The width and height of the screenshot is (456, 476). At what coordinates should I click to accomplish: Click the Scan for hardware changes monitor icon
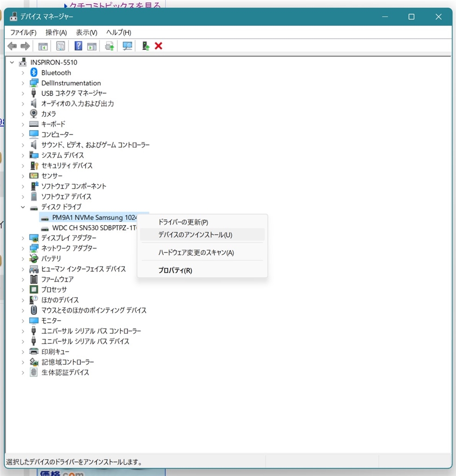click(127, 46)
